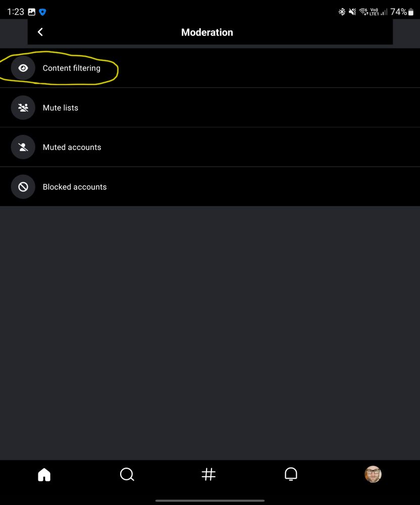Select the Content filtering eye icon
The height and width of the screenshot is (505, 420).
[x=23, y=68]
